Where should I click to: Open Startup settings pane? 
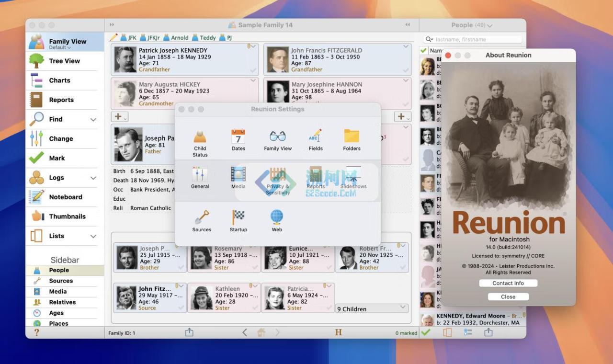click(x=238, y=221)
